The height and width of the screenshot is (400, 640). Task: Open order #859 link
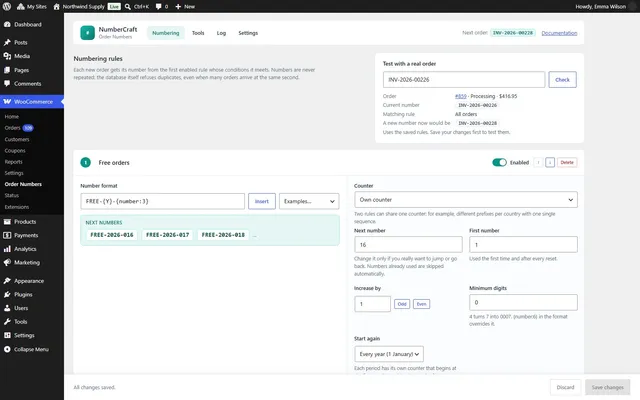[460, 96]
